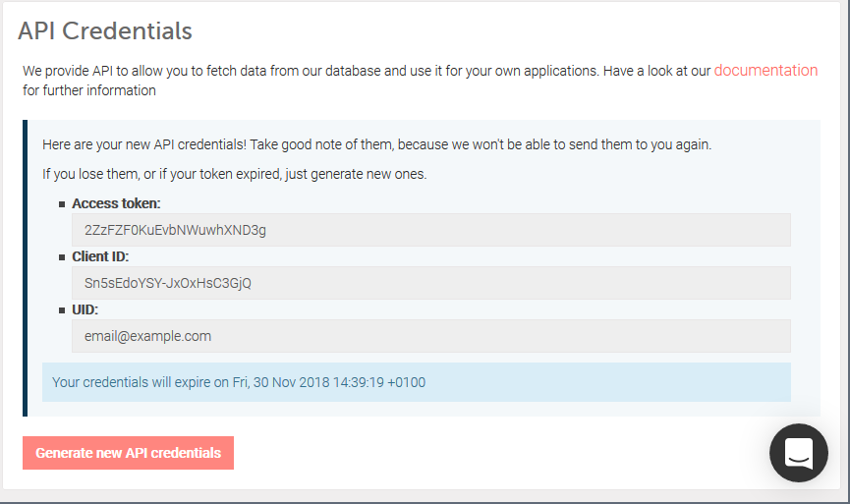Open the chat widget icon

tap(799, 453)
